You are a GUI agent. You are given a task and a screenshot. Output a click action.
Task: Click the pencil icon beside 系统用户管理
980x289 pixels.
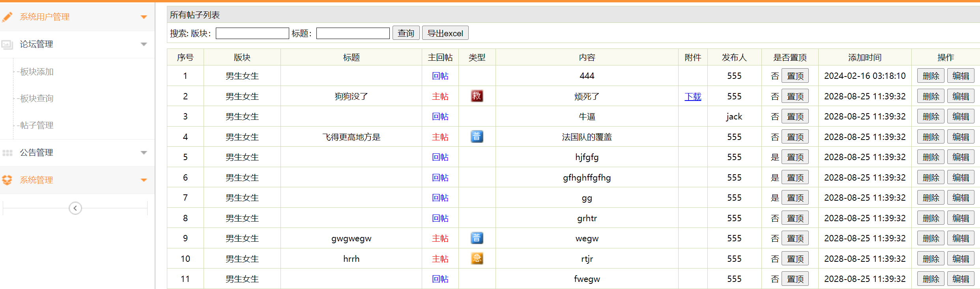[x=7, y=17]
